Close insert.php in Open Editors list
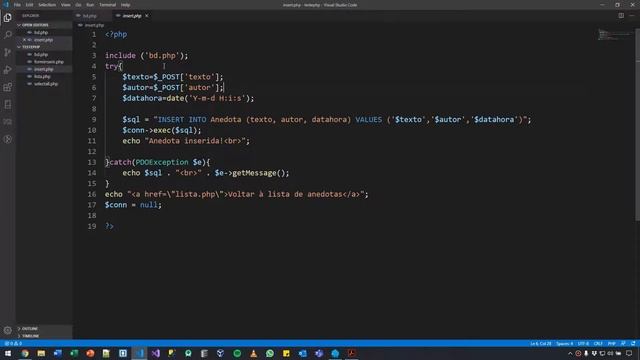 click(x=24, y=40)
